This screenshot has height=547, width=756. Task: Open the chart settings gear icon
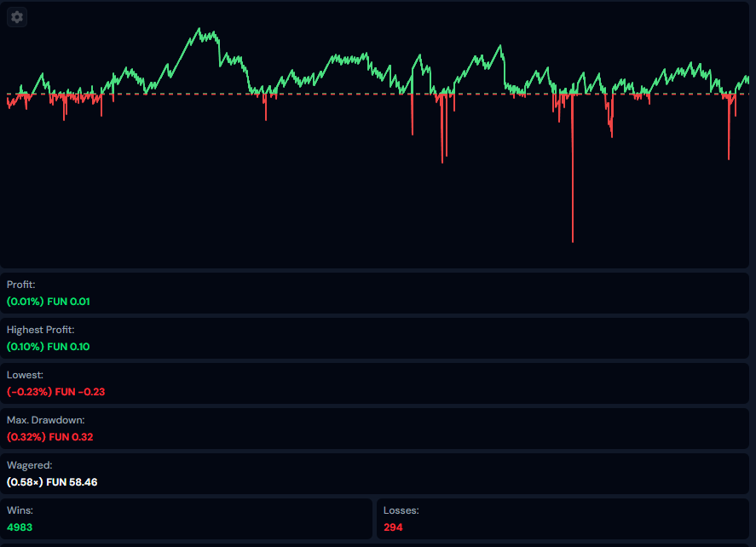17,17
